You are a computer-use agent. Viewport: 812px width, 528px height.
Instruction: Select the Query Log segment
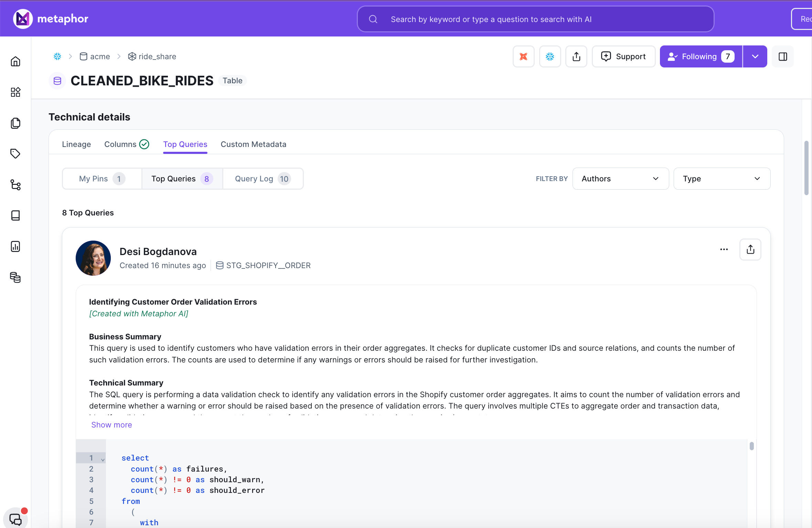(x=263, y=179)
